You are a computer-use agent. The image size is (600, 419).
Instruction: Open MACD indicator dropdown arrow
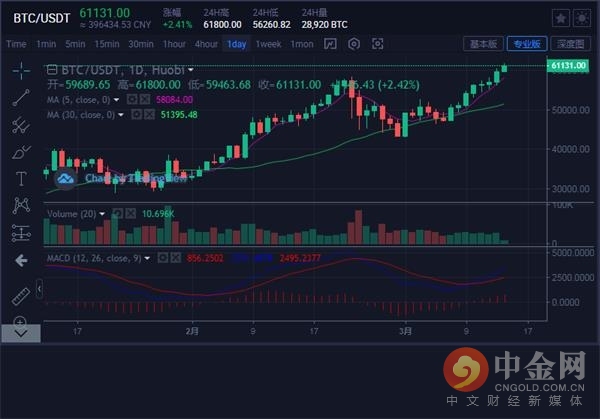pyautogui.click(x=147, y=259)
